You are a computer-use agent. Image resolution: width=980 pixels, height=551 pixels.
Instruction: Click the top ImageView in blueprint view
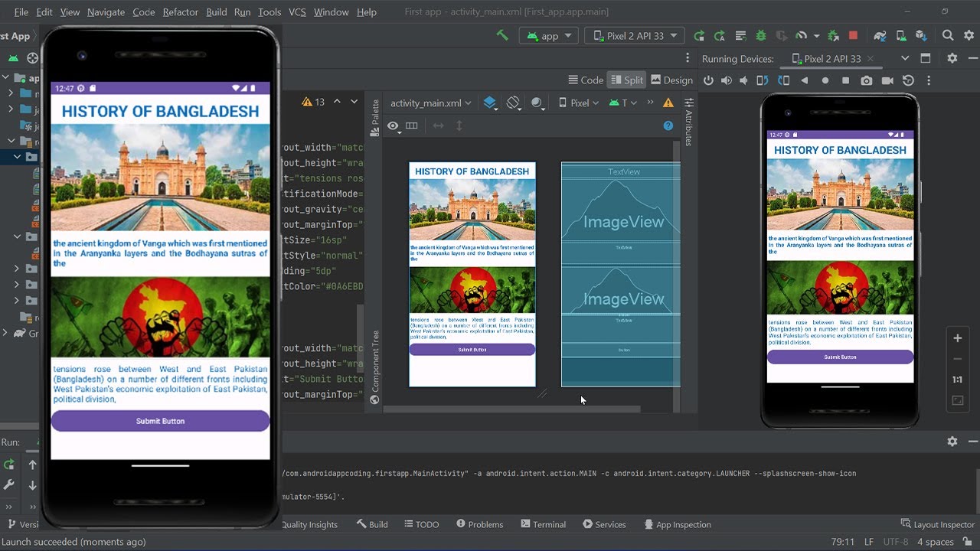coord(621,210)
